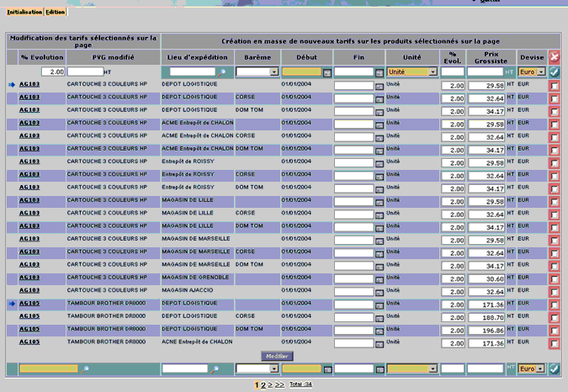Click the magnifier icon in the bottom-left yellow field

[x=85, y=369]
